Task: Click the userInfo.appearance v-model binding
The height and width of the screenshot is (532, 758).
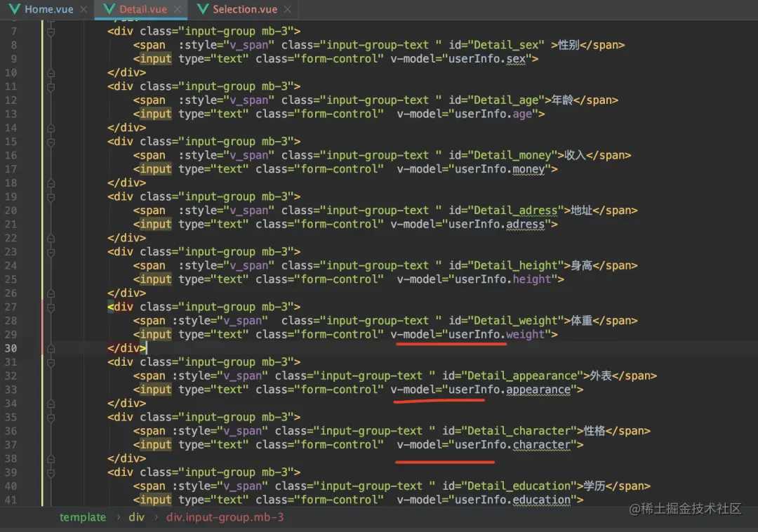Action: tap(510, 390)
